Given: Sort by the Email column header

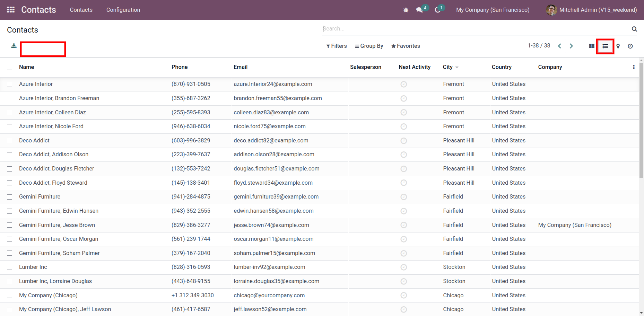Looking at the screenshot, I should 241,67.
